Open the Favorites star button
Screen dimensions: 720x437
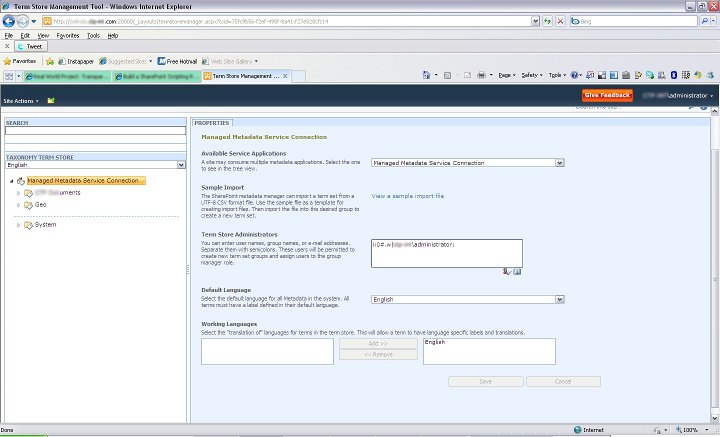click(x=20, y=61)
